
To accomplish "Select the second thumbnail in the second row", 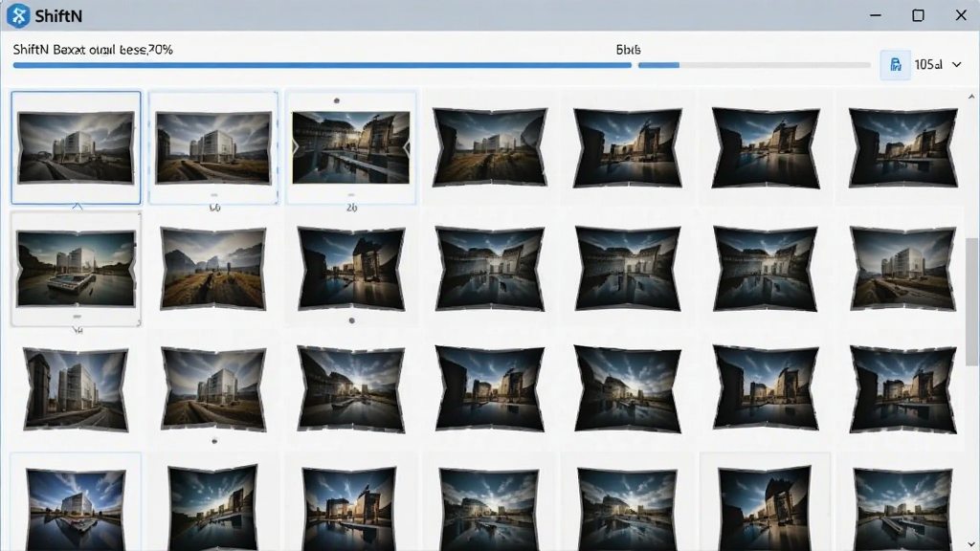I will [x=213, y=269].
